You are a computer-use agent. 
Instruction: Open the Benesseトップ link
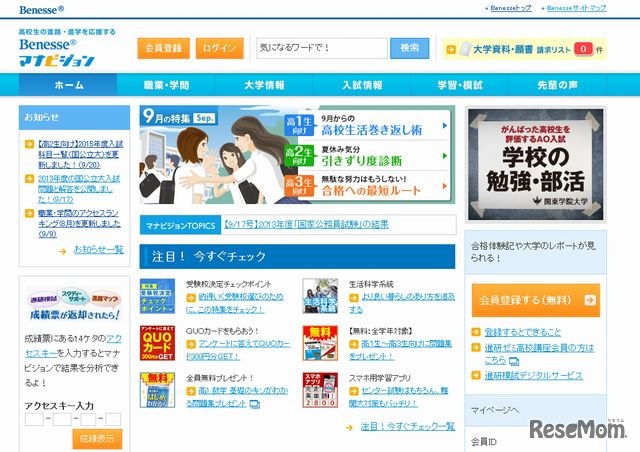point(511,8)
